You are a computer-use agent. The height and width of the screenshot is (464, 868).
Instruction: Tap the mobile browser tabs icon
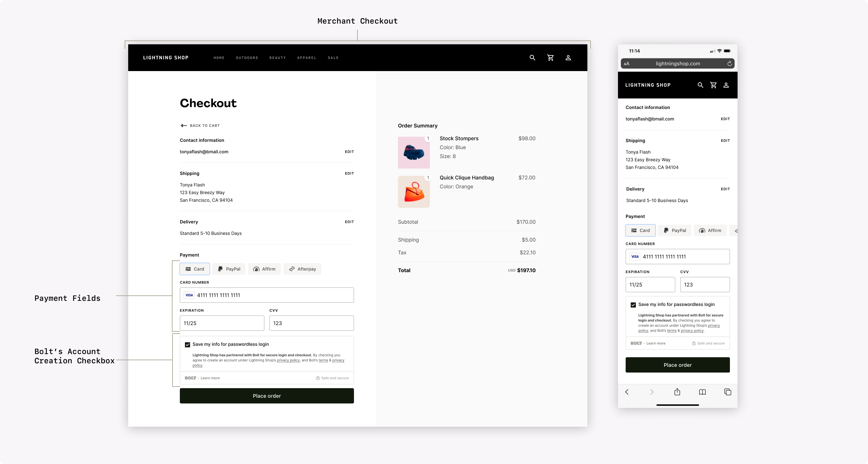pos(728,392)
